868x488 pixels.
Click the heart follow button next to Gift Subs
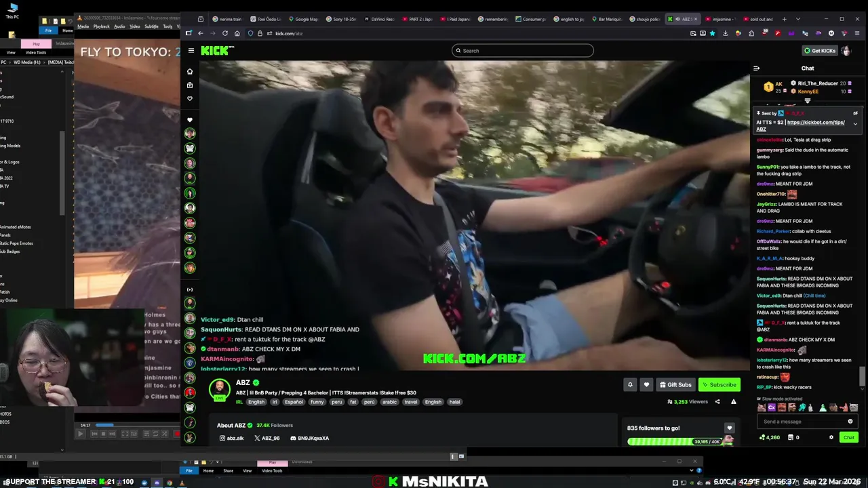646,384
